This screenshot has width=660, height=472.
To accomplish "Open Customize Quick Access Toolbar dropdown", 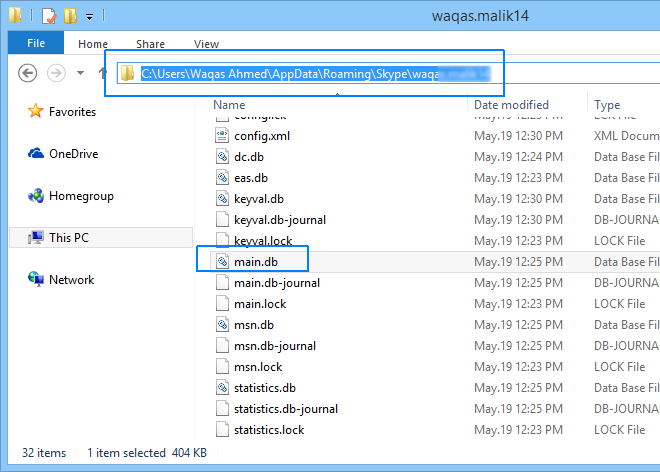I will [89, 17].
